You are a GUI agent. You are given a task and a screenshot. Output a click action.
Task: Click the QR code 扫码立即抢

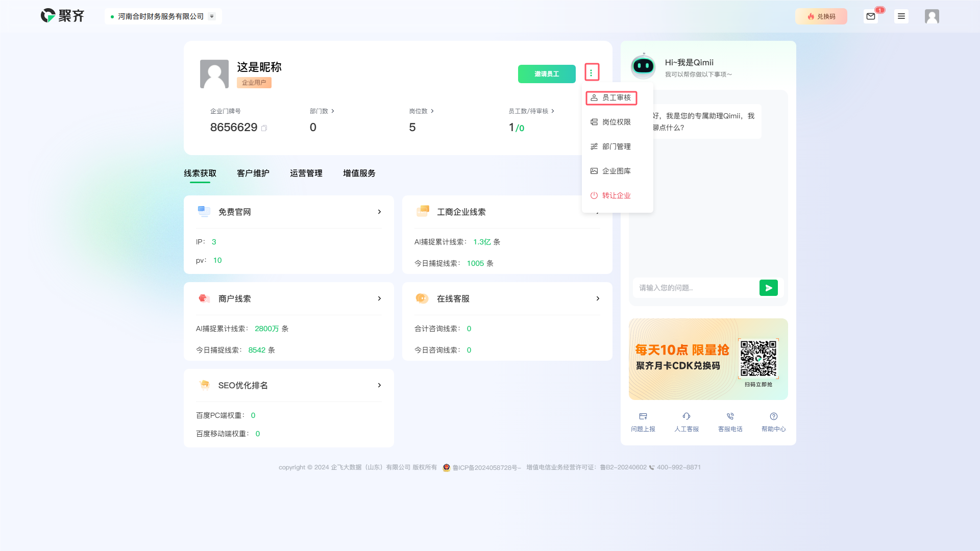[758, 359]
